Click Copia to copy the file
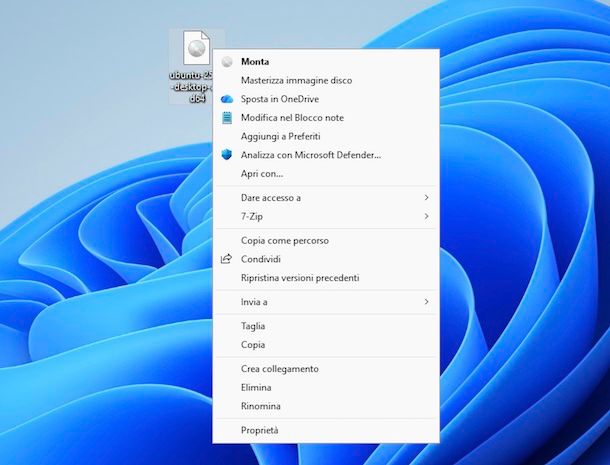 253,345
